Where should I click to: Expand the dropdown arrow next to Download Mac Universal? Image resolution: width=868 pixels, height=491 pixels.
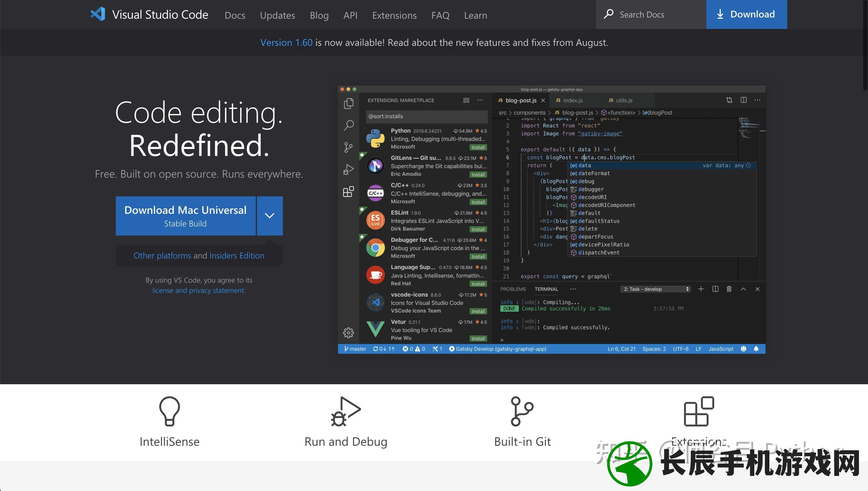click(269, 216)
